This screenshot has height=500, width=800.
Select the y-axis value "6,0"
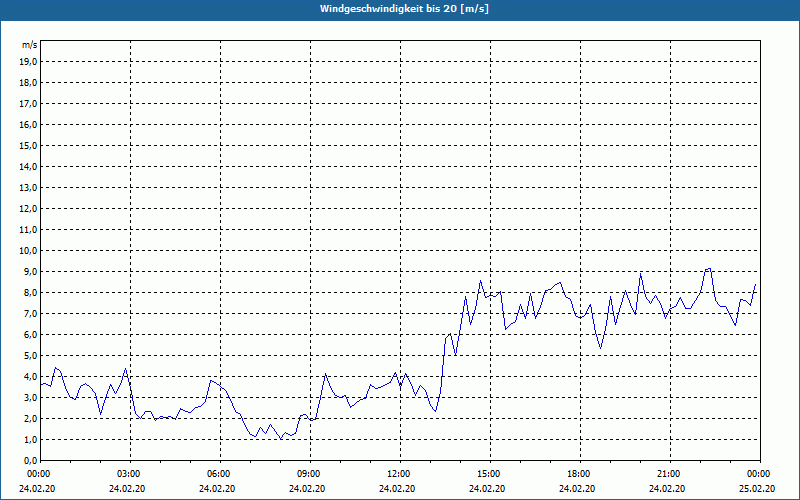pos(30,335)
